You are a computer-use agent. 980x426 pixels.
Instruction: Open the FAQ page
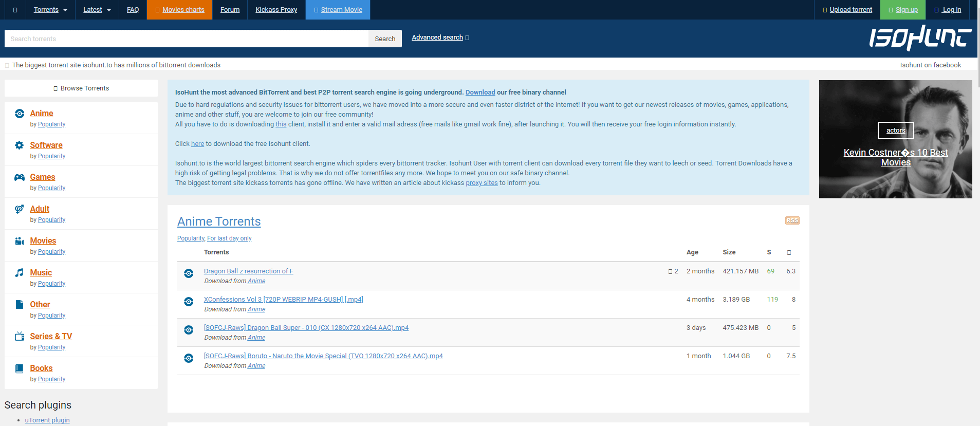tap(133, 10)
